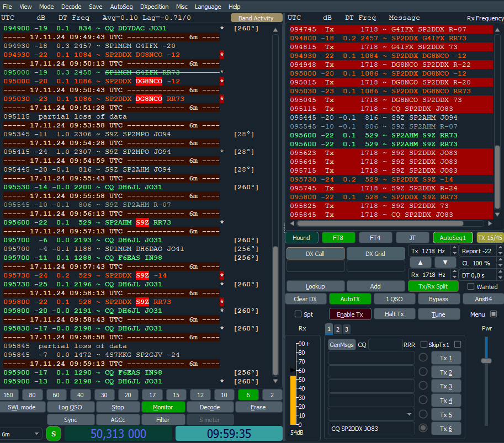The height and width of the screenshot is (443, 504).
Task: Click the CL 100 % spin box
Action: pos(481,263)
